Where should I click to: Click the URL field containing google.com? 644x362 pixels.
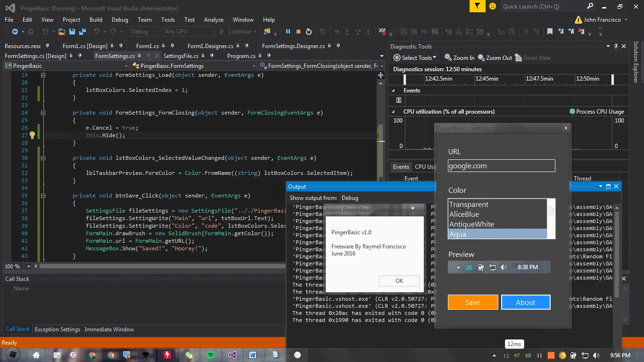click(x=501, y=165)
